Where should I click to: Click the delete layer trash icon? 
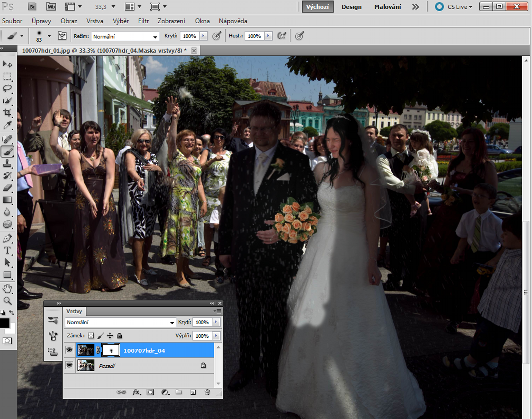[207, 392]
